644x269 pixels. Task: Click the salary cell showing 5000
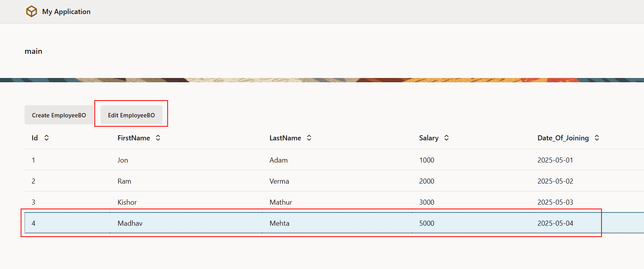click(426, 223)
